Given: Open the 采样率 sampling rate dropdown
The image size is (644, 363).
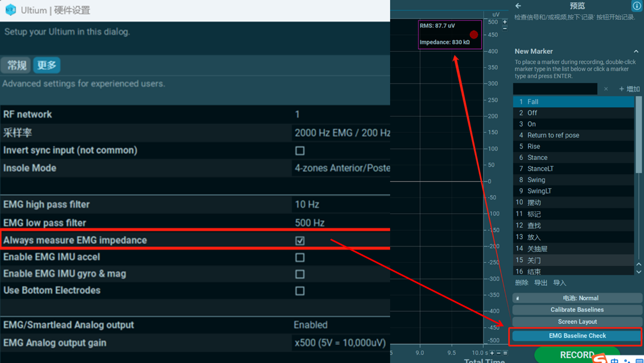Looking at the screenshot, I should click(x=341, y=133).
